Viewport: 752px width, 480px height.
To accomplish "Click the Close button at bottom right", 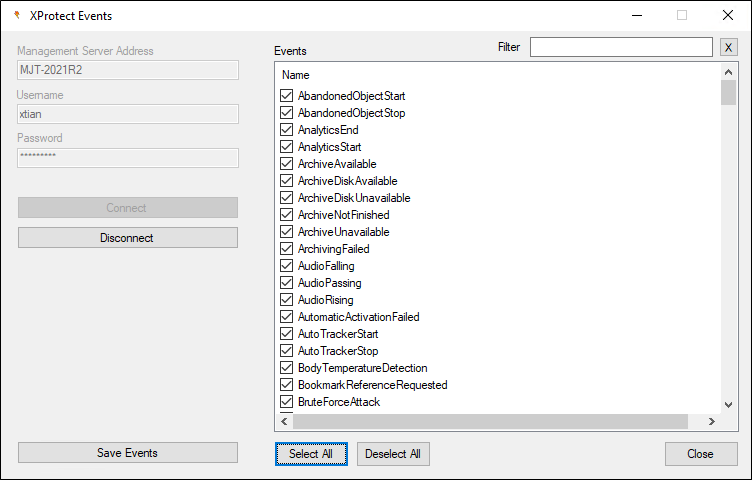I will [701, 454].
